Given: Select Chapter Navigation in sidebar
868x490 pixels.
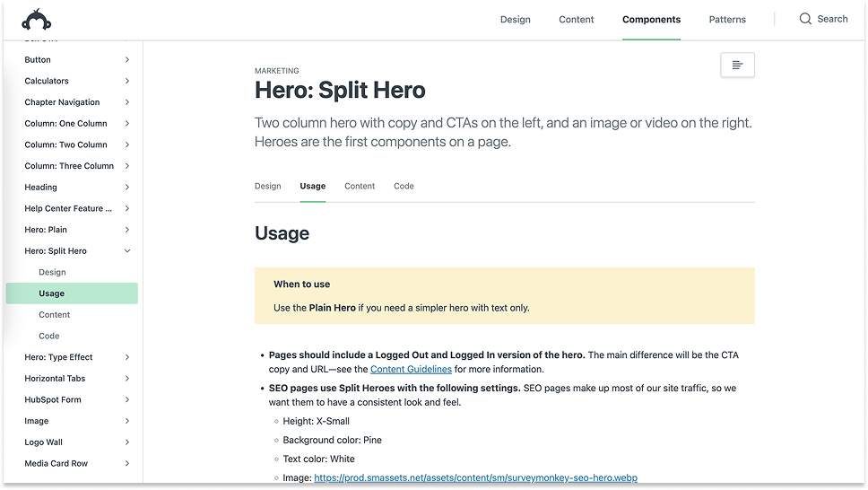Looking at the screenshot, I should [x=62, y=102].
